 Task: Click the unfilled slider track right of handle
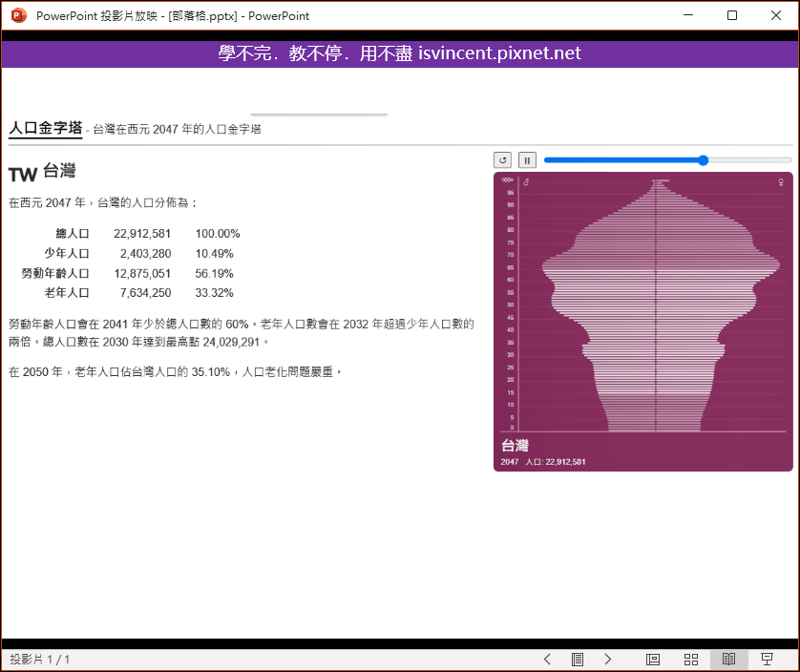point(750,160)
